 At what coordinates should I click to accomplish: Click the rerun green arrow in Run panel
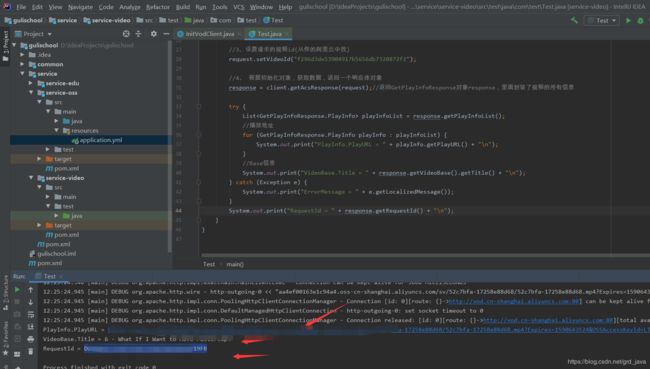coord(17,290)
